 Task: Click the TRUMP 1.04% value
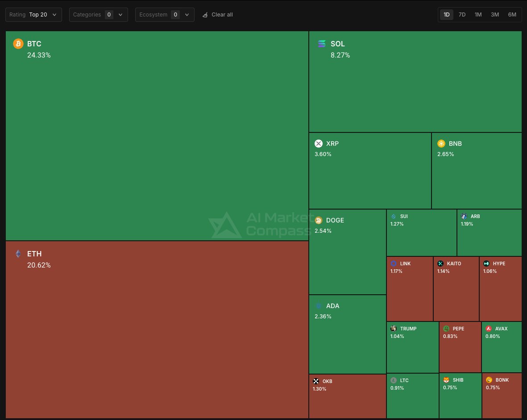pyautogui.click(x=397, y=337)
